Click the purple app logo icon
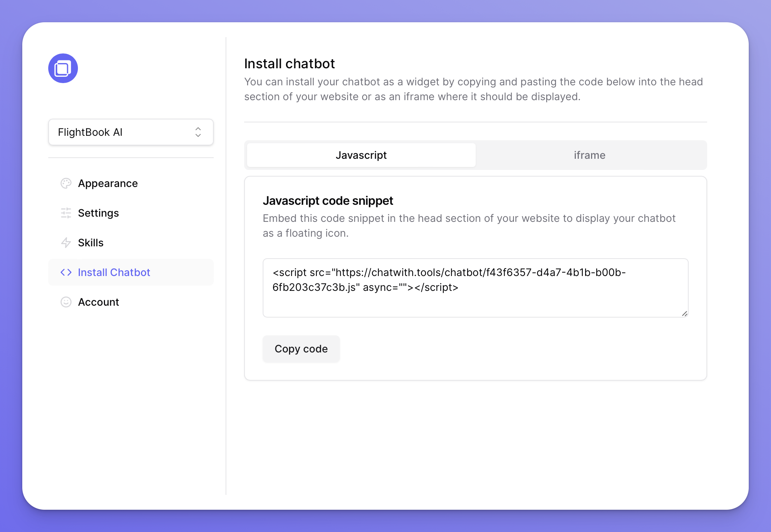This screenshot has width=771, height=532. coord(63,68)
